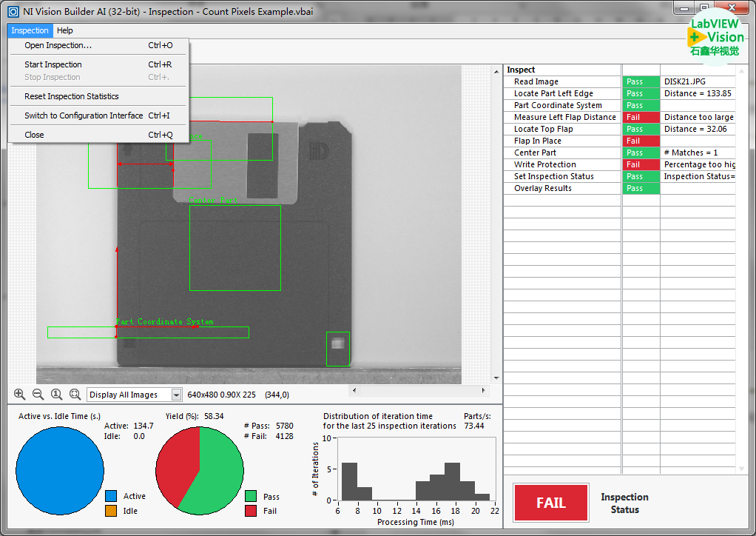Click the Zoom 1:1 icon
756x536 pixels.
pyautogui.click(x=56, y=395)
